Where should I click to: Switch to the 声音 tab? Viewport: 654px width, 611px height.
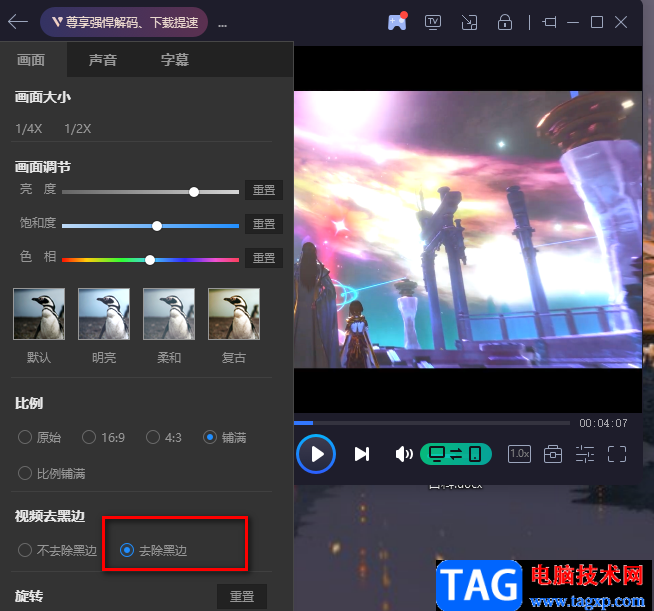point(103,60)
